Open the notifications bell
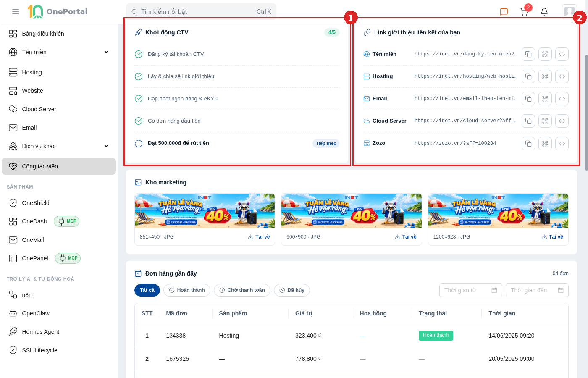588x378 pixels. click(544, 12)
